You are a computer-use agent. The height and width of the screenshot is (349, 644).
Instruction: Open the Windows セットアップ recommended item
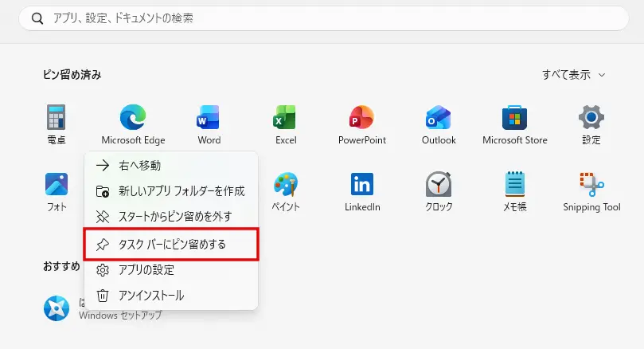[x=103, y=308]
